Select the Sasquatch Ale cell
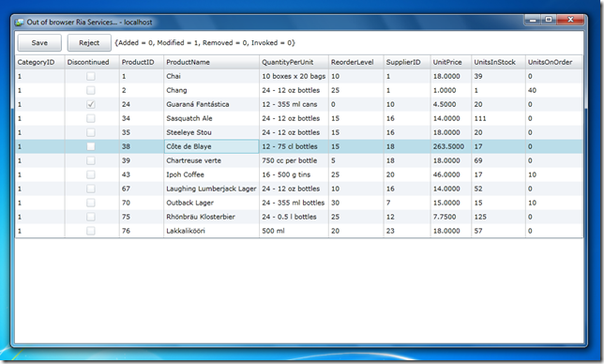Image resolution: width=604 pixels, height=364 pixels. click(211, 118)
